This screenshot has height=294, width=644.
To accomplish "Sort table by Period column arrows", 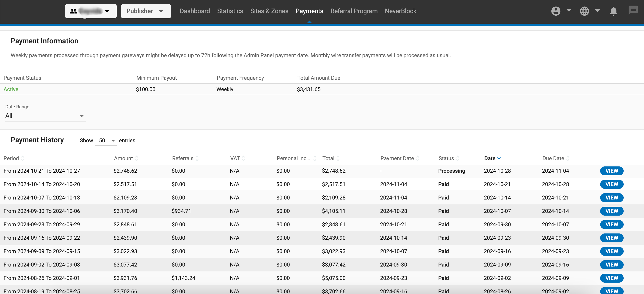I will [x=23, y=158].
